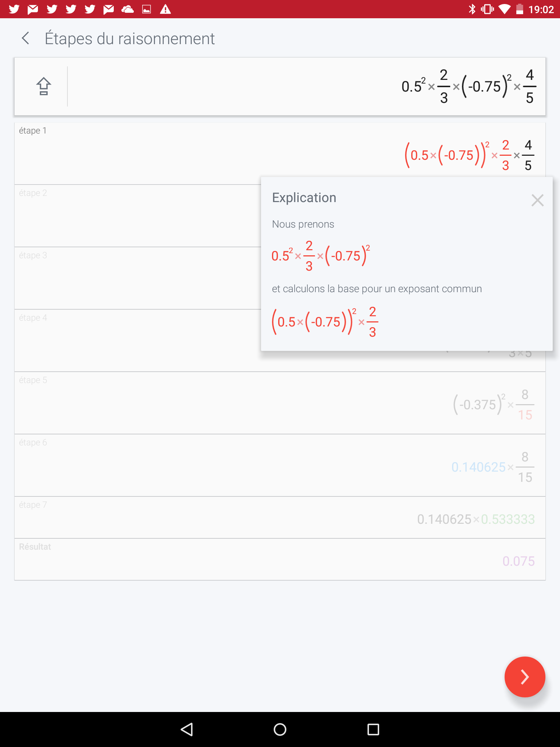Image resolution: width=560 pixels, height=747 pixels.
Task: Tap the share/export upload icon
Action: (x=43, y=86)
